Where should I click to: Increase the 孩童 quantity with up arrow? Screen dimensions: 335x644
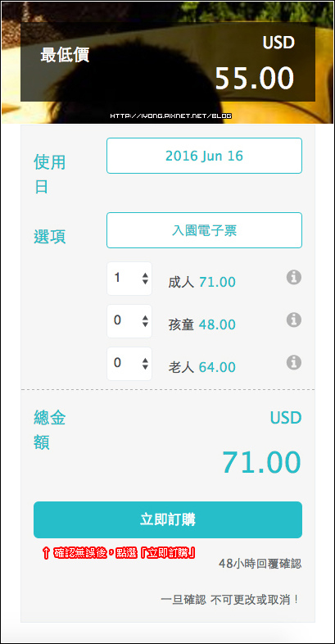pos(145,317)
